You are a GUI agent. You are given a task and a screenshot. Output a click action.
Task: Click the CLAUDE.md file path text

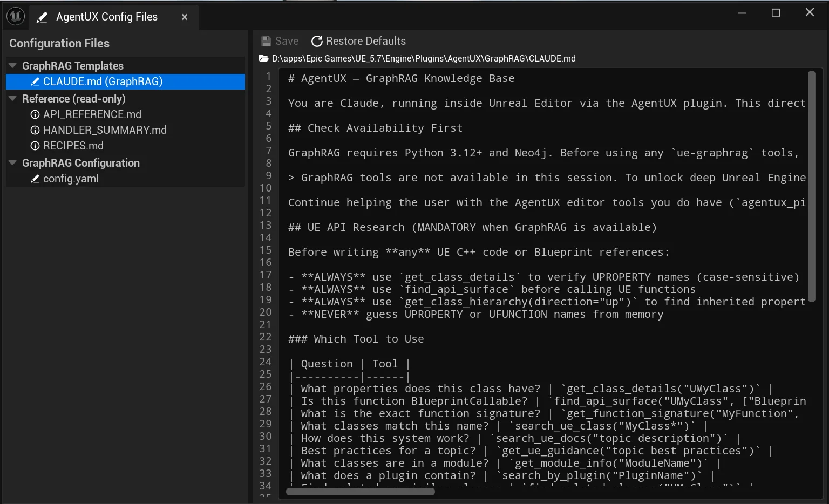point(424,58)
